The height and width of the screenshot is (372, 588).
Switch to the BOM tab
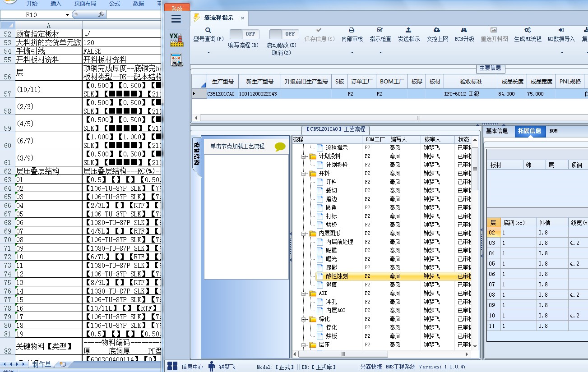[x=553, y=131]
